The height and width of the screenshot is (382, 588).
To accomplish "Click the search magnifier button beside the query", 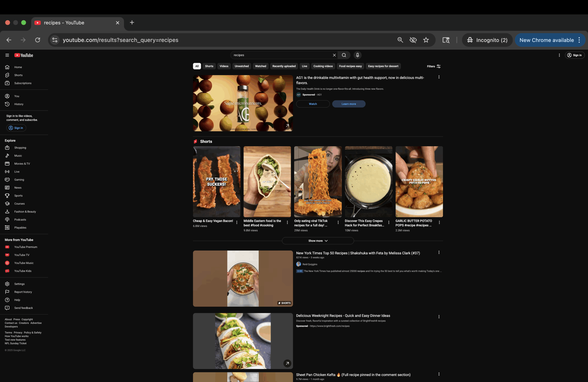I will pos(344,55).
